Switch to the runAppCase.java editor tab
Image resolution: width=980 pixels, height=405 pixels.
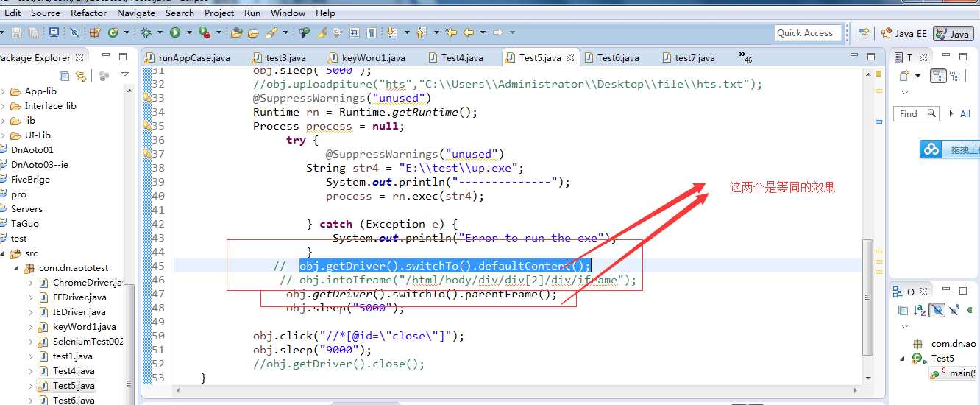point(188,57)
